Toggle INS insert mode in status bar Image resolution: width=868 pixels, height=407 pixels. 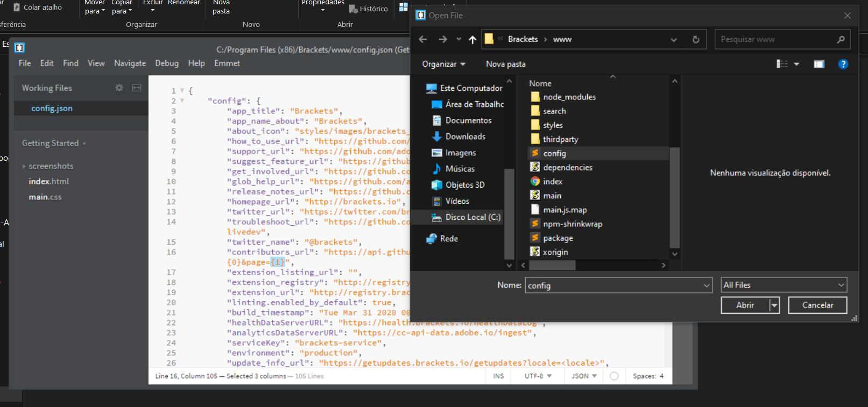498,376
